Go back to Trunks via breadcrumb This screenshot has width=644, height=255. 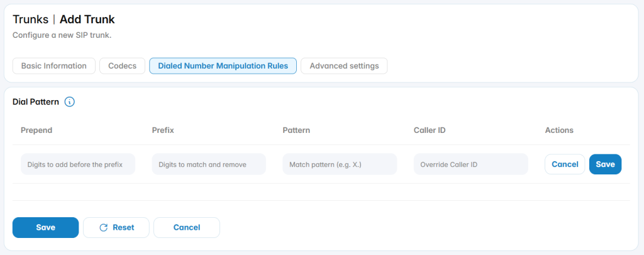(x=30, y=19)
